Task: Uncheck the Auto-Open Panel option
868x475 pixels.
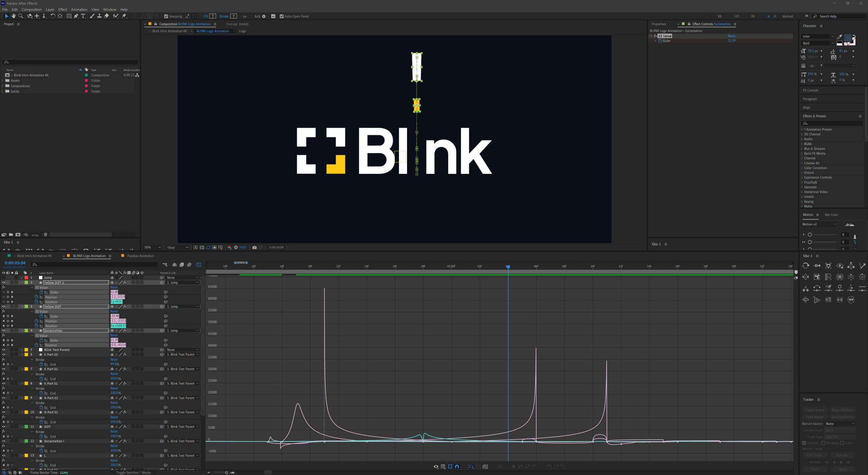Action: point(281,16)
